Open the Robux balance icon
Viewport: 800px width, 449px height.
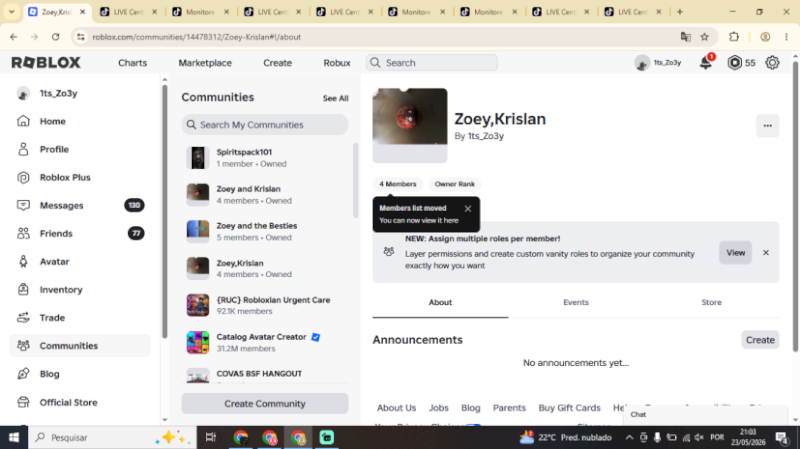tap(734, 63)
